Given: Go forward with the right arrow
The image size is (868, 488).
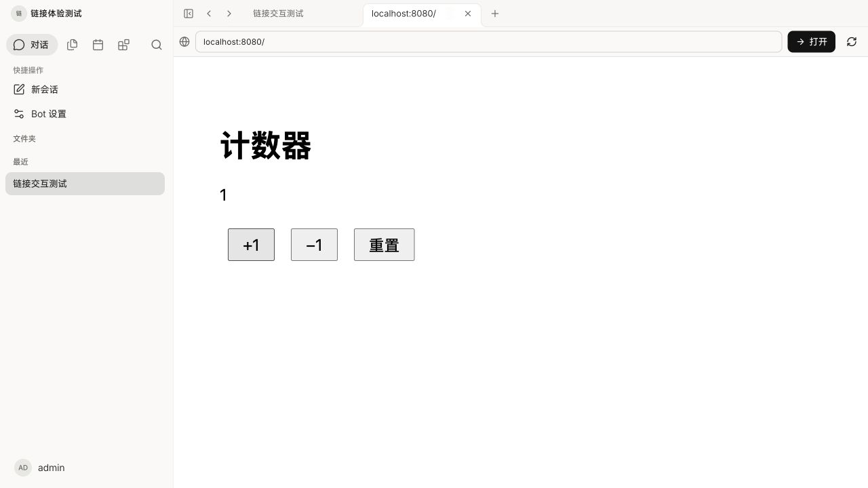Looking at the screenshot, I should click(229, 14).
